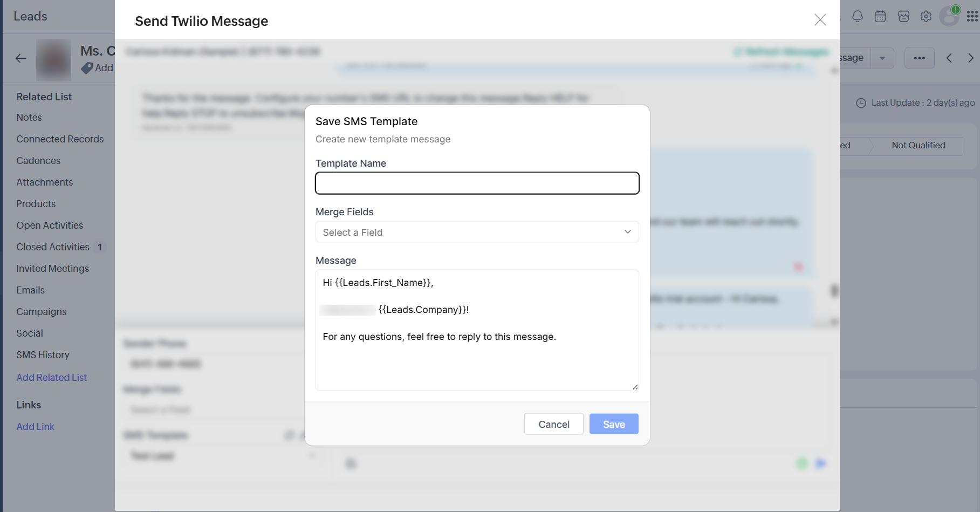Click the Add Related List link
This screenshot has height=512, width=980.
pos(52,378)
